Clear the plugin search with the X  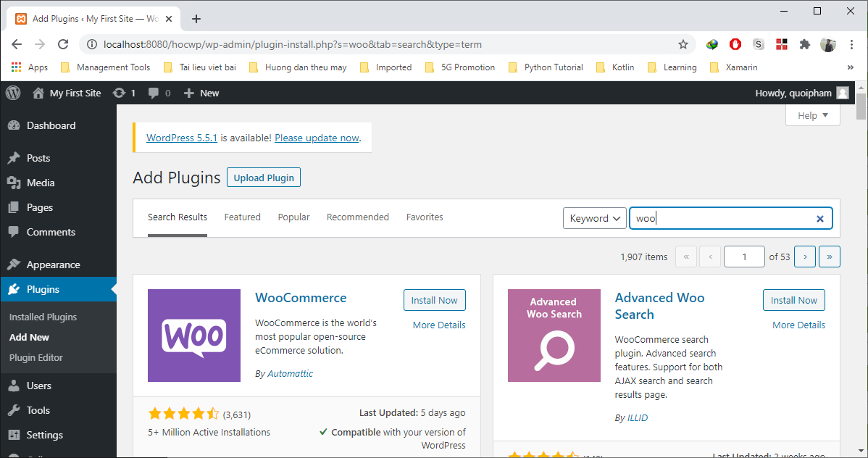(x=820, y=219)
